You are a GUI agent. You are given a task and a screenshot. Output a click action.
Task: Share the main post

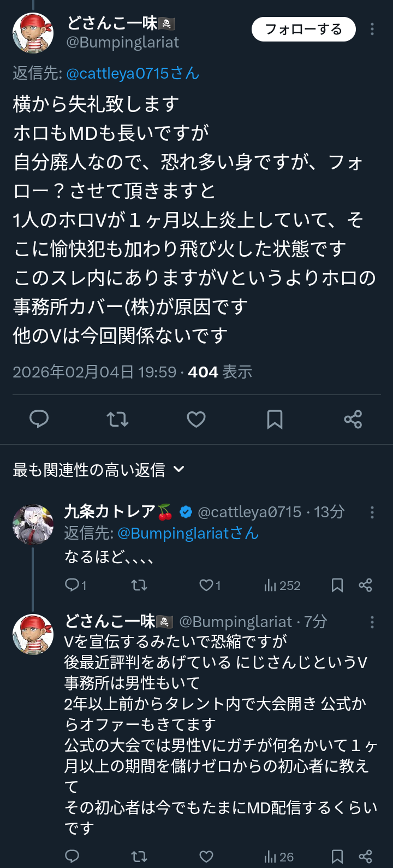pos(353,419)
